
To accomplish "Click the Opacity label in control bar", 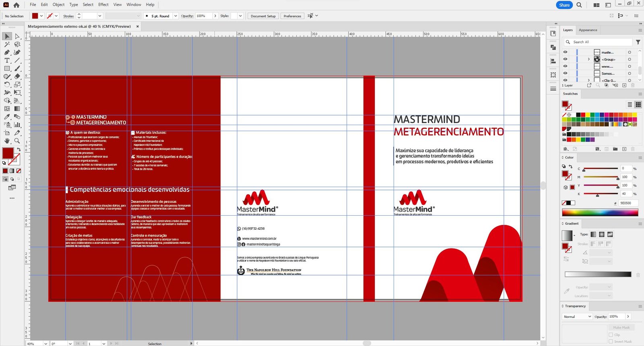I will click(187, 16).
